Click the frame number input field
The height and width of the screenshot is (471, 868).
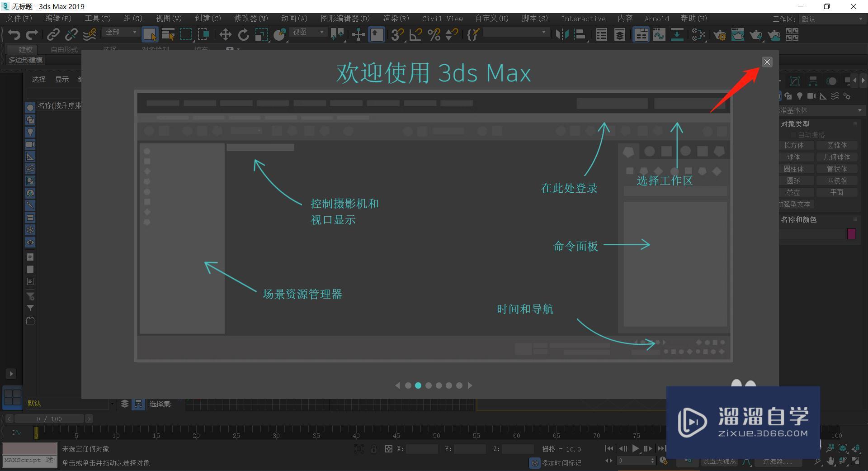[635, 461]
